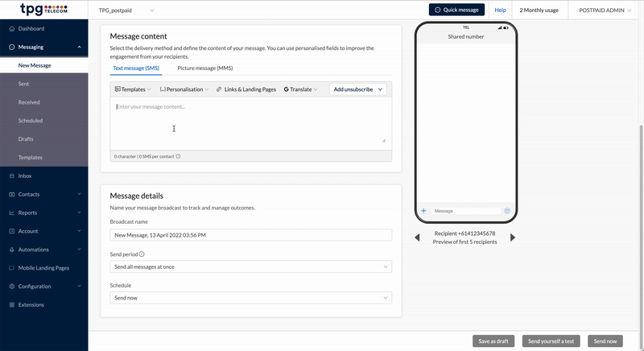
Task: Open Mobile Landing Pages from sidebar
Action: 49,268
